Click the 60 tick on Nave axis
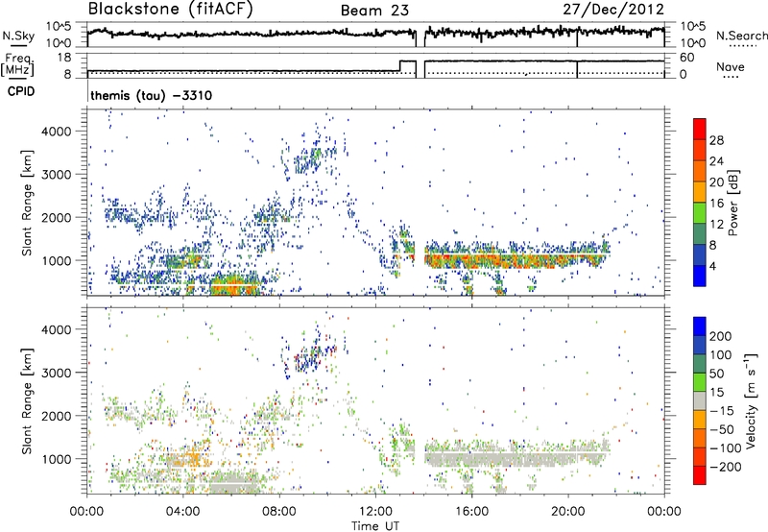 tap(686, 58)
